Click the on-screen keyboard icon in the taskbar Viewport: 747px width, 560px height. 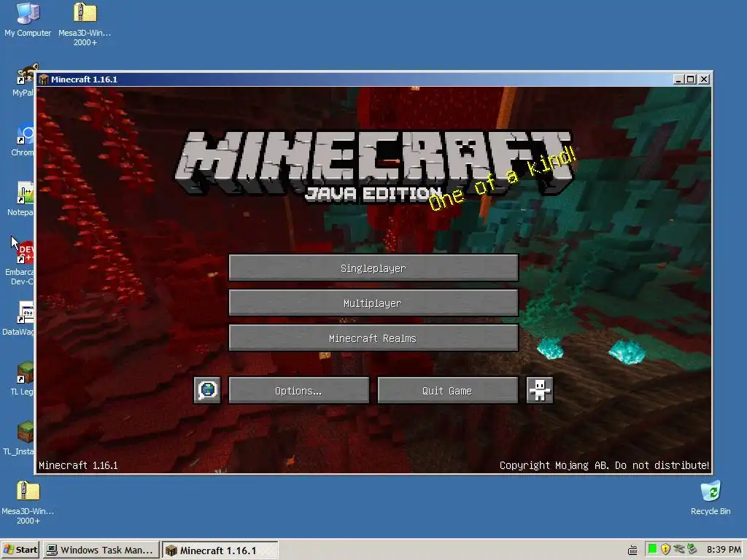632,551
